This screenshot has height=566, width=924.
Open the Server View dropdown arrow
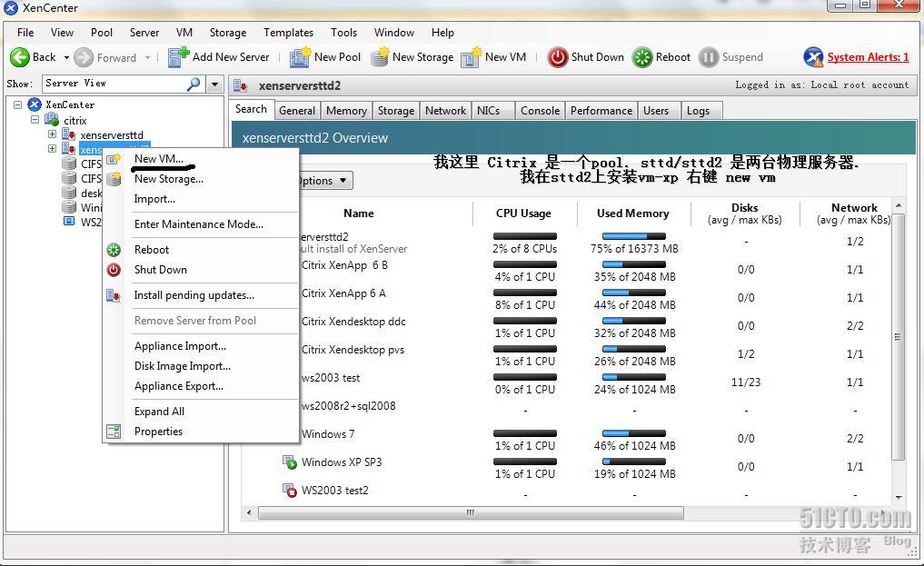(x=215, y=84)
